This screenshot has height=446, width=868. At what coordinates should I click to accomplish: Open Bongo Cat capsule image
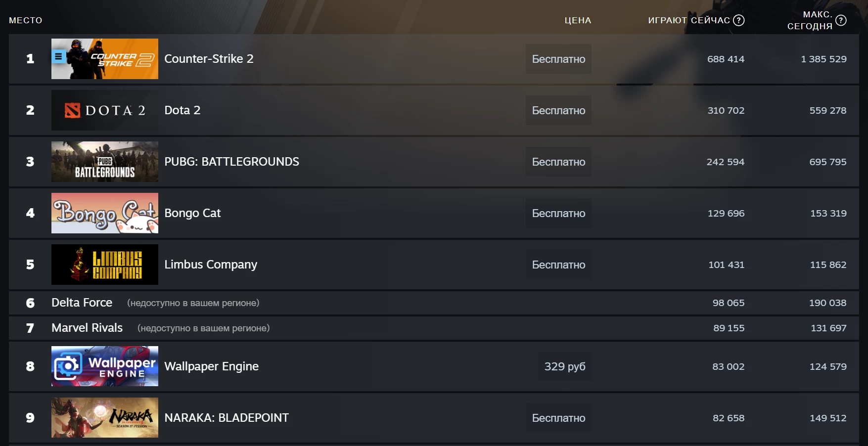point(105,213)
